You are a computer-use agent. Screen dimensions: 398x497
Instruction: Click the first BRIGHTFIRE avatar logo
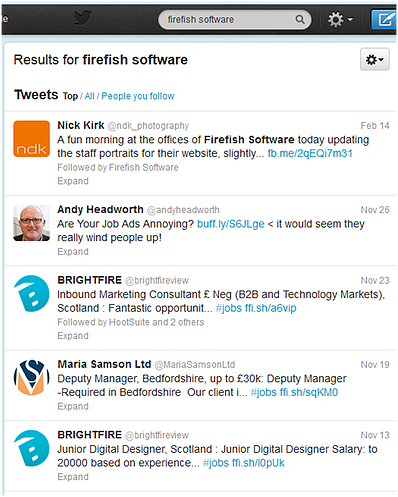point(31,293)
